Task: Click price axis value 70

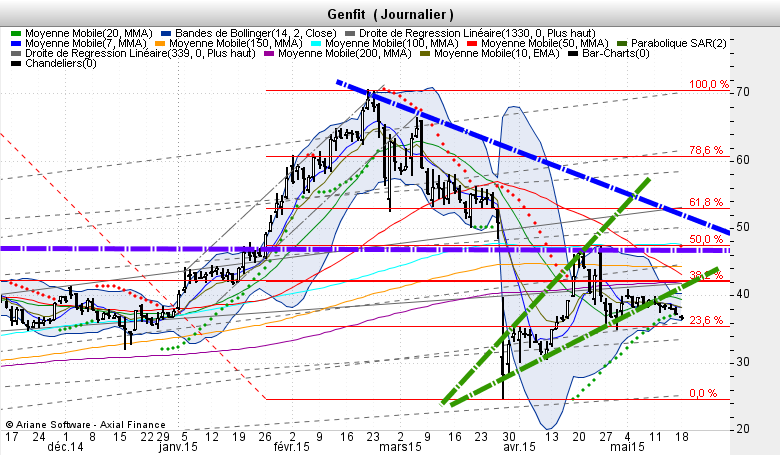Action: 743,92
